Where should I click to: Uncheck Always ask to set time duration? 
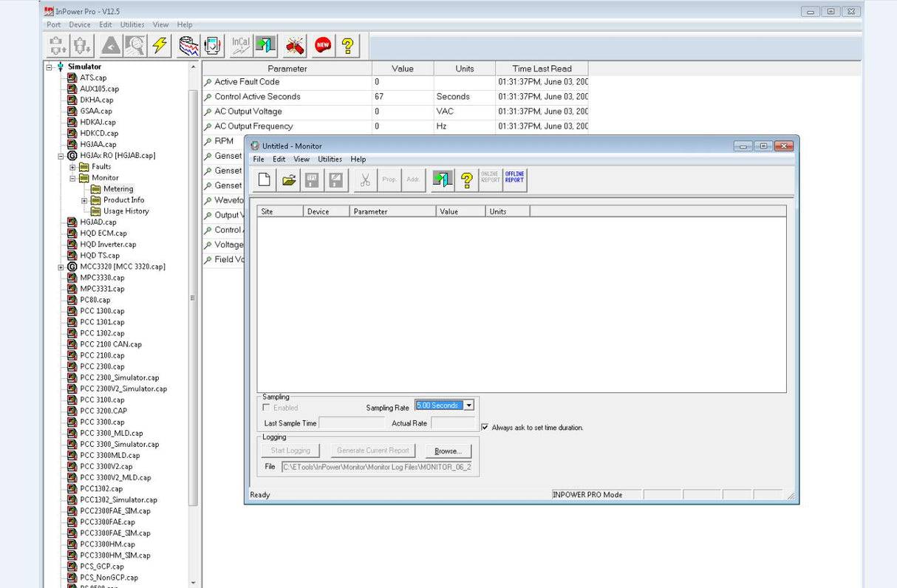point(485,427)
